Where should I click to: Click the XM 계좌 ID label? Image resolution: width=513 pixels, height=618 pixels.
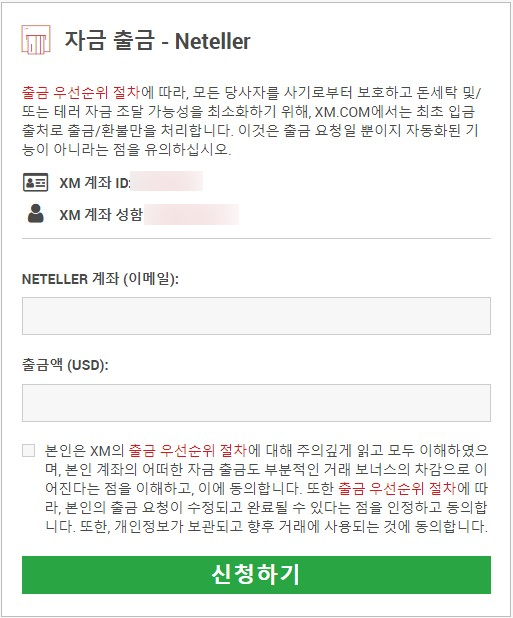coord(95,183)
